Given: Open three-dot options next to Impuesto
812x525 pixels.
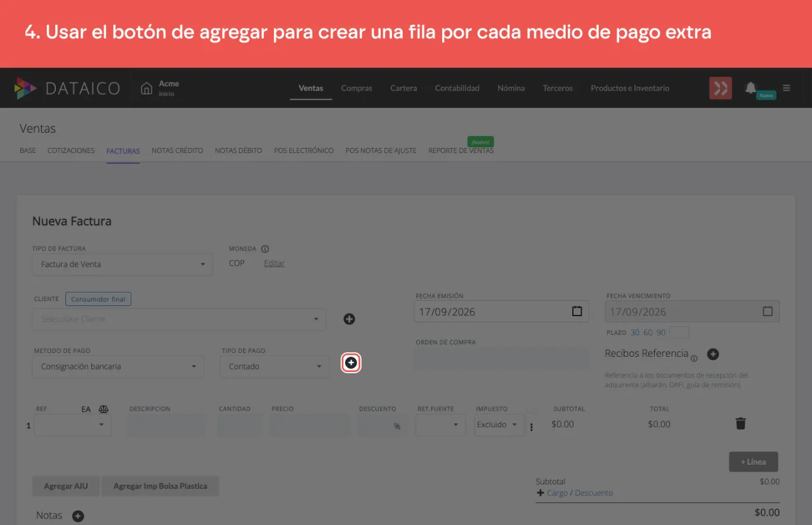Looking at the screenshot, I should click(x=532, y=427).
